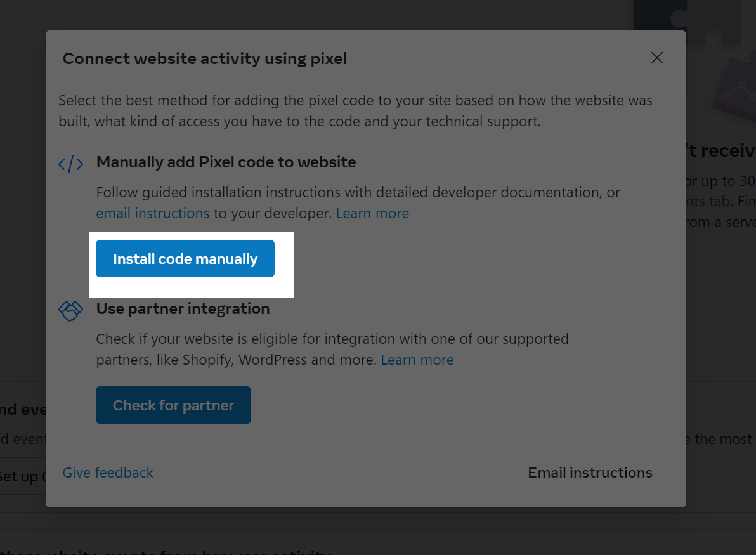Click Email instructions in dialog footer

coord(590,473)
